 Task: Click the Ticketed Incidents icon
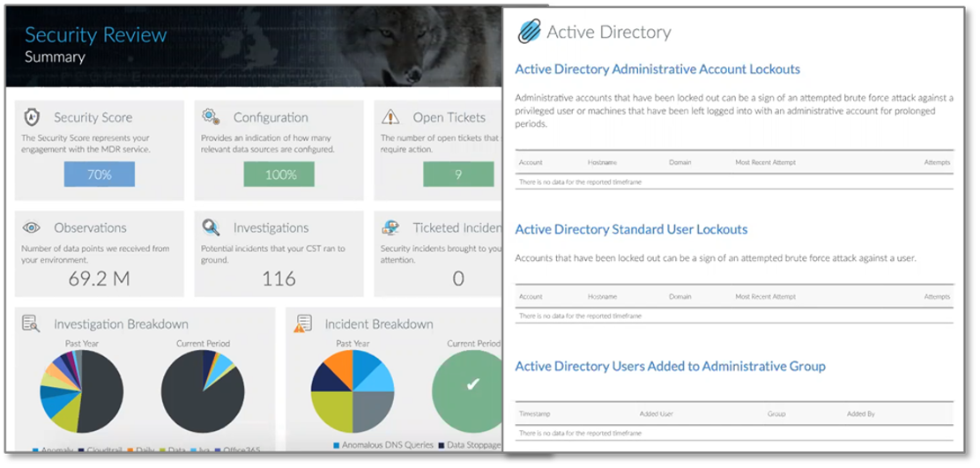click(x=391, y=227)
